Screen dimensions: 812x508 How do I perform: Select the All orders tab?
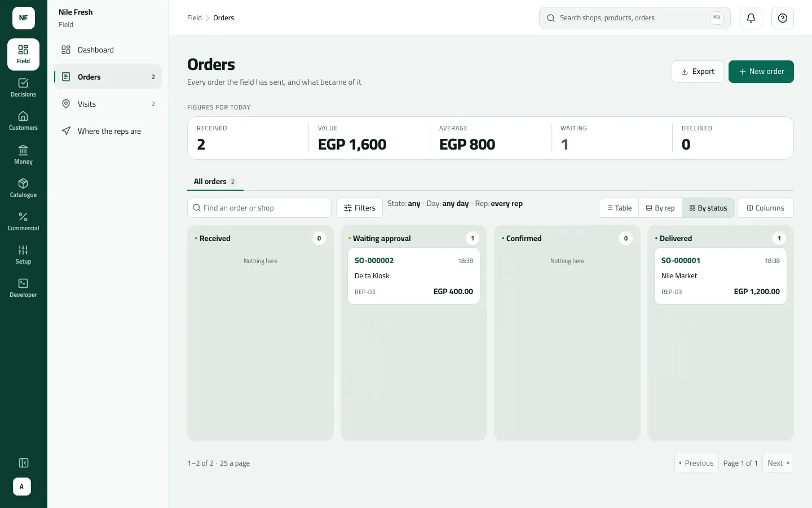[x=215, y=181]
